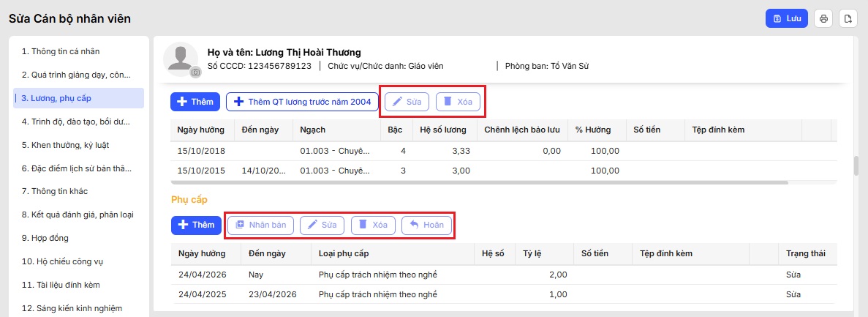Click the Nhân bản duplicate button

tap(261, 225)
